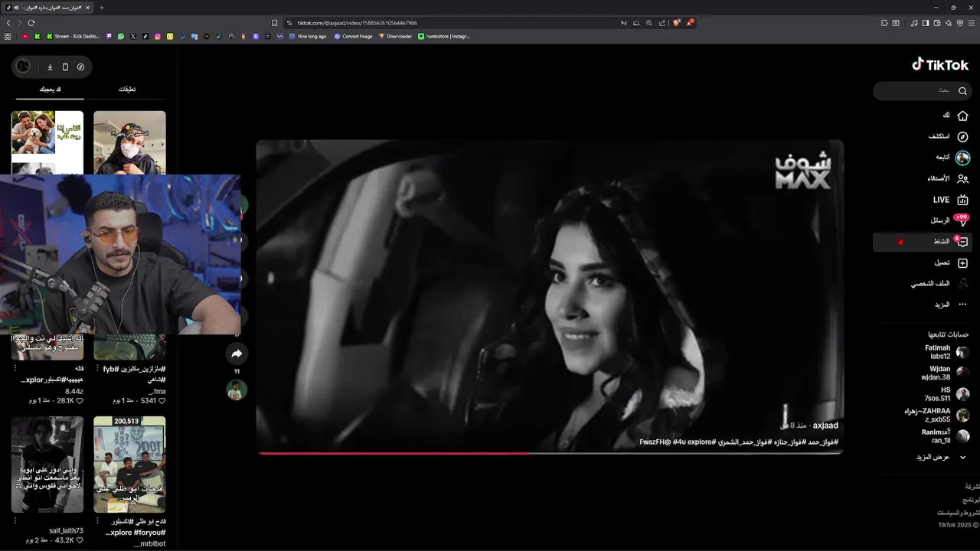Open a new browser tab
Screen dimensions: 980x551
click(x=102, y=8)
